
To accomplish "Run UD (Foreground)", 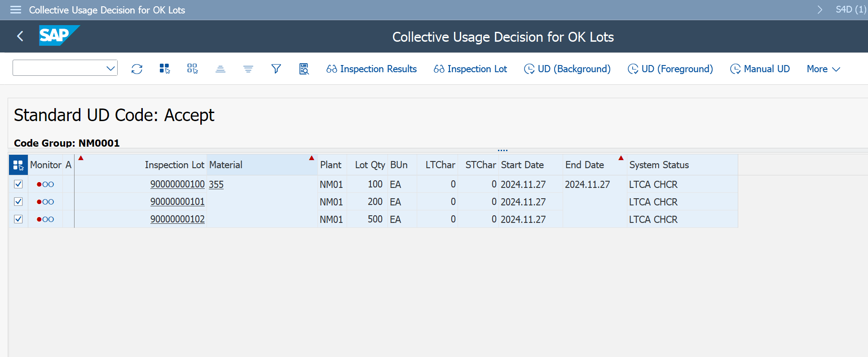I will click(x=670, y=69).
